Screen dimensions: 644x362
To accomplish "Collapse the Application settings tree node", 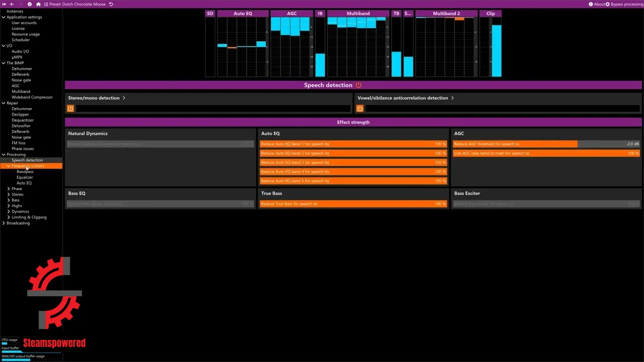I will pyautogui.click(x=4, y=17).
